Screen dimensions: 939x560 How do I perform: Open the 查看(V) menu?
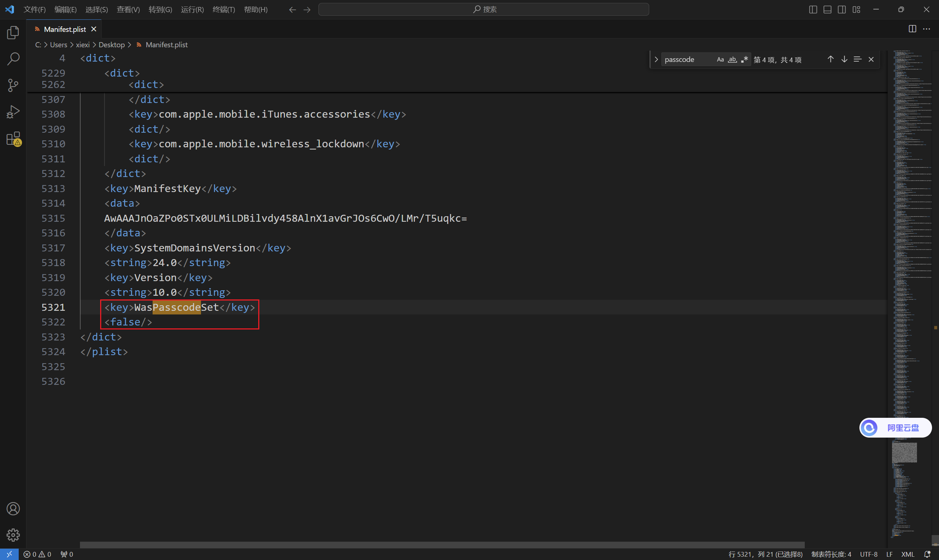click(128, 10)
